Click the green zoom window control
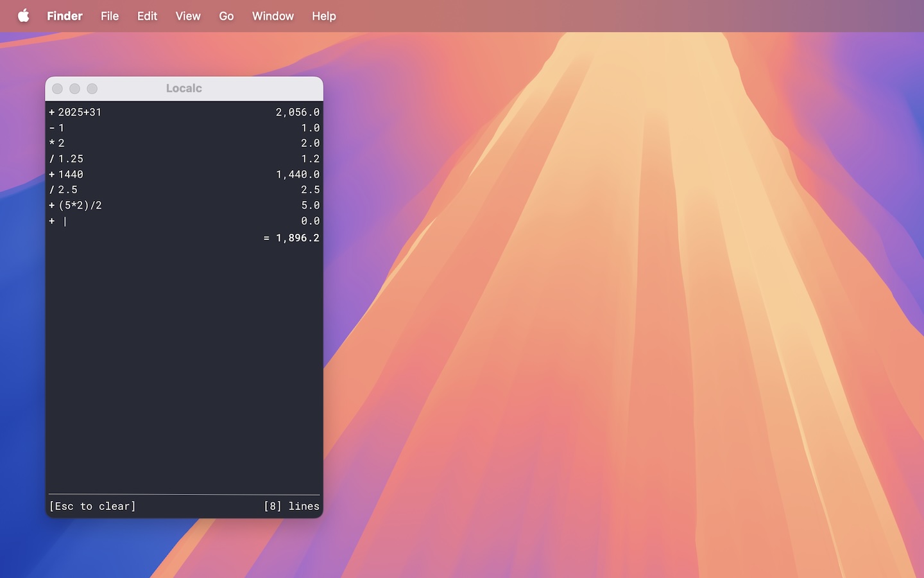 92,89
